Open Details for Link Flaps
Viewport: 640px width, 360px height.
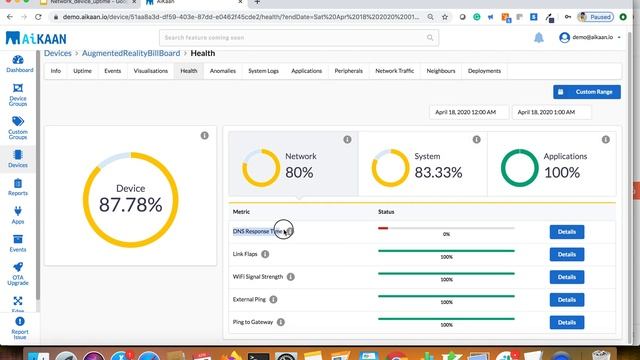click(x=567, y=254)
